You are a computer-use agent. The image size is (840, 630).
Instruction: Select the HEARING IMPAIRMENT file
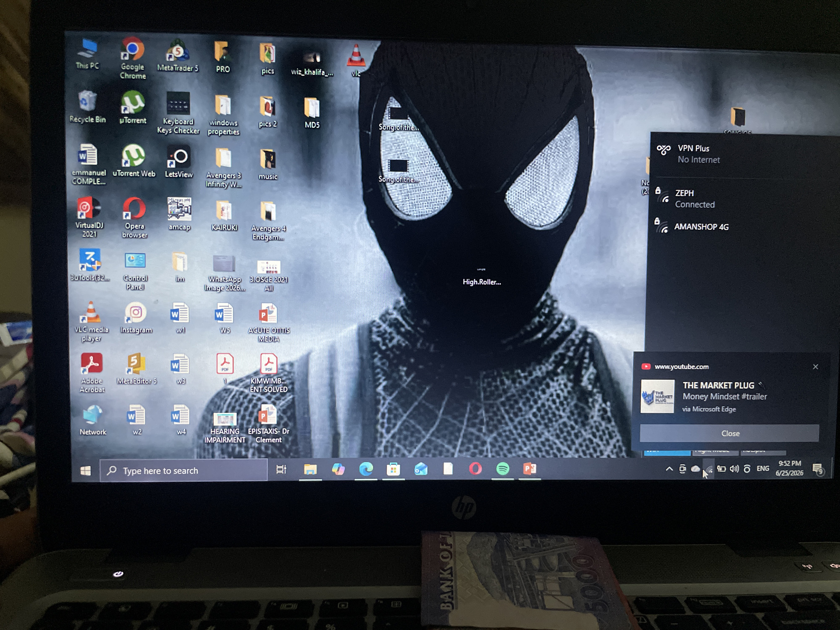coord(225,427)
